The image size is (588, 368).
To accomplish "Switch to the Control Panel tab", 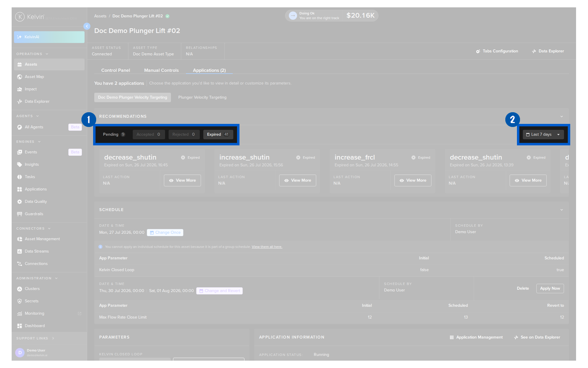I will click(x=116, y=70).
